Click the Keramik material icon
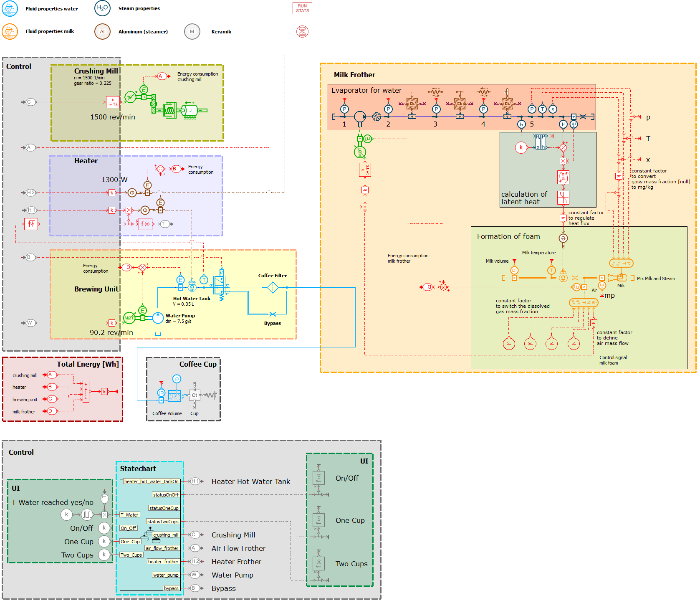Image resolution: width=700 pixels, height=603 pixels. pyautogui.click(x=192, y=31)
